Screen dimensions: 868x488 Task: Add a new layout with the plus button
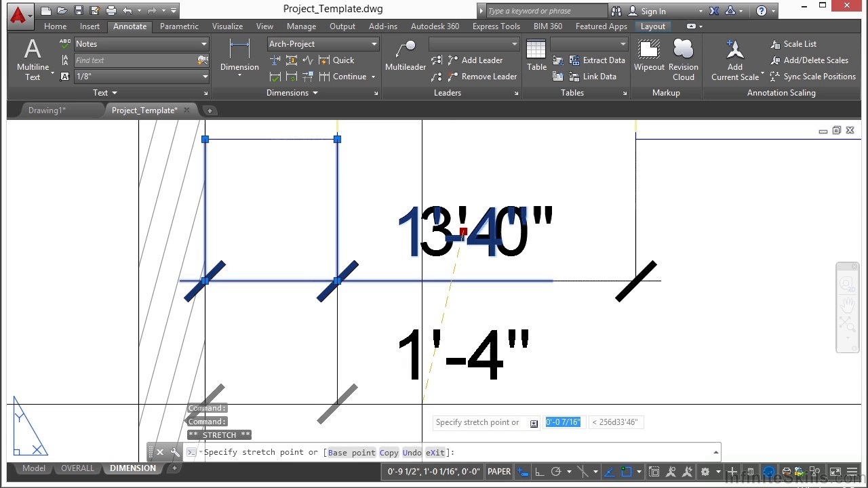(x=174, y=468)
